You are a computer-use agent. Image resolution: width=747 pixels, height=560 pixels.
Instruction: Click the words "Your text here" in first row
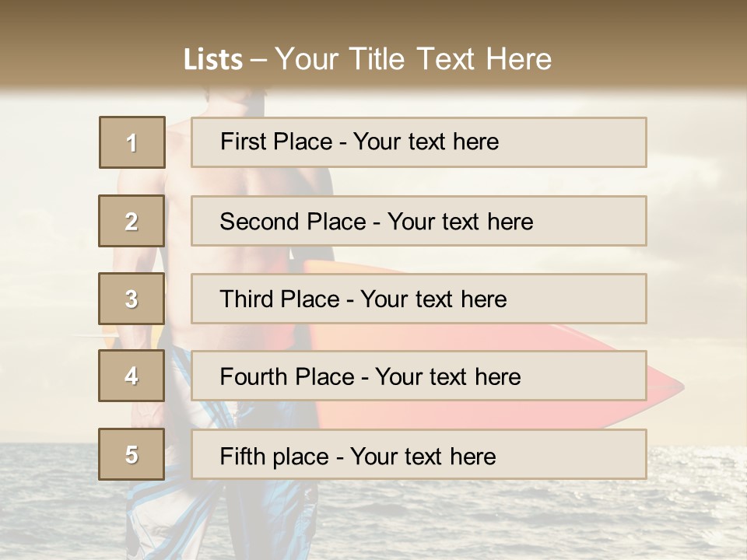coord(426,142)
